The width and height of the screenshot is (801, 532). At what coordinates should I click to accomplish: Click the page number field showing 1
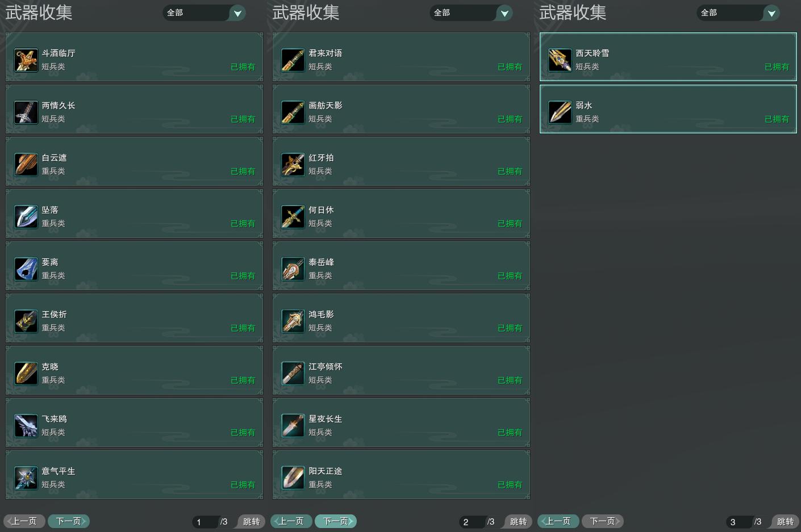coord(205,522)
